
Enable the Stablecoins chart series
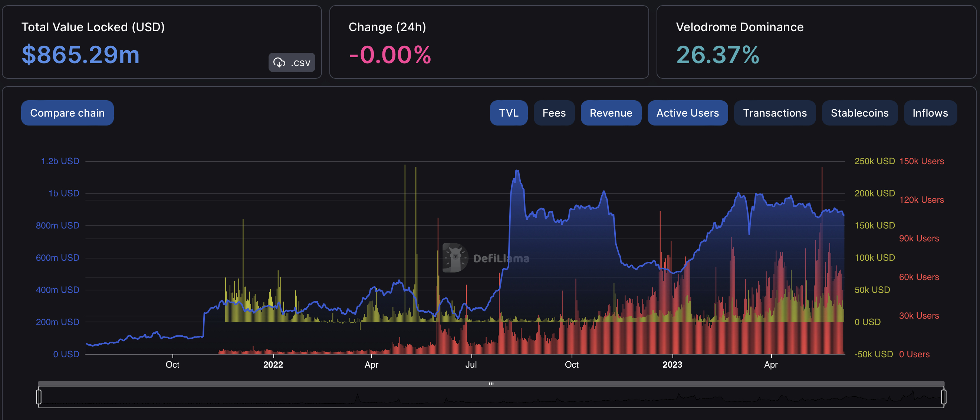pyautogui.click(x=860, y=113)
